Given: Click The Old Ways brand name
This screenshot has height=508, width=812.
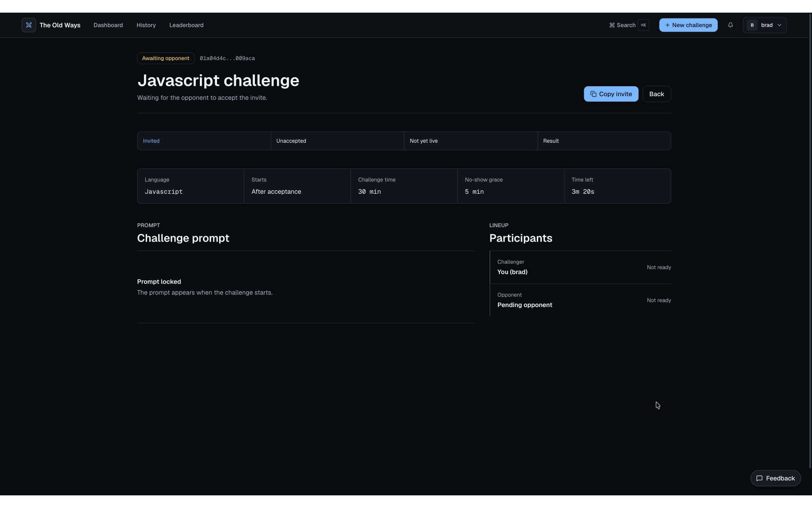Looking at the screenshot, I should (60, 25).
